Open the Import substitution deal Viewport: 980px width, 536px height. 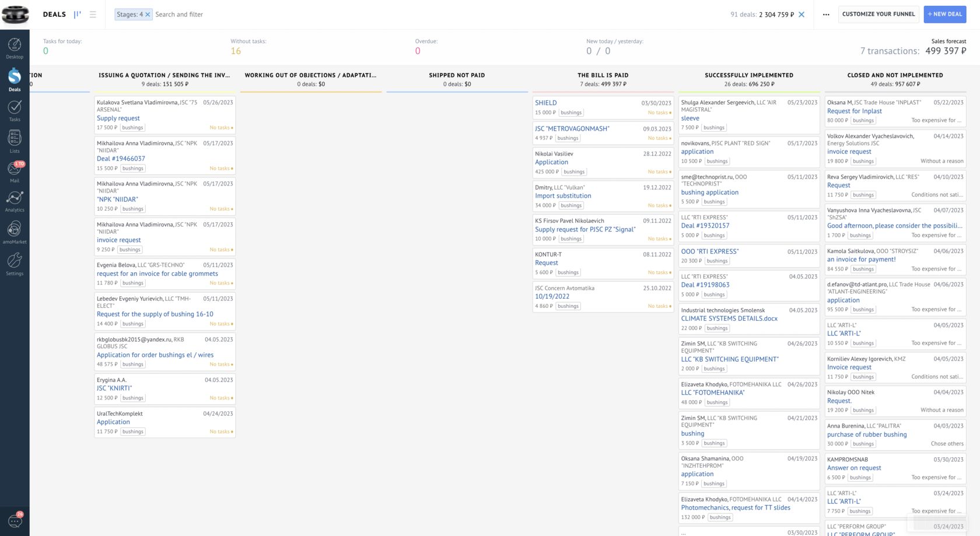click(x=563, y=196)
